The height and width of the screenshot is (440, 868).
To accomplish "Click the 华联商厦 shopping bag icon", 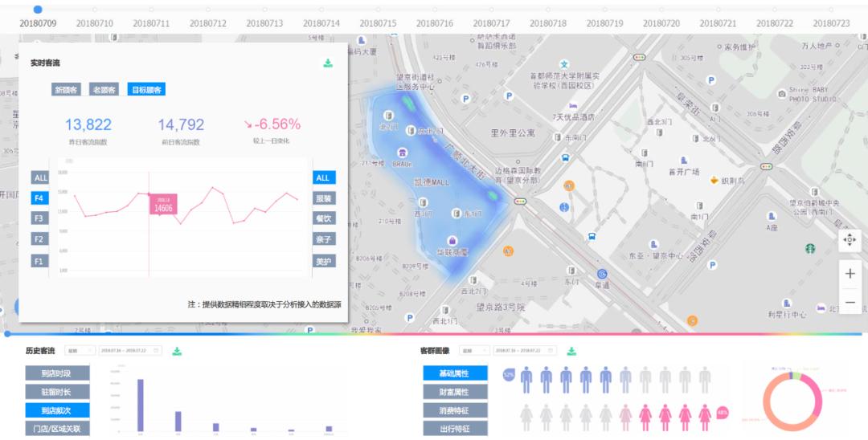I will pos(452,240).
